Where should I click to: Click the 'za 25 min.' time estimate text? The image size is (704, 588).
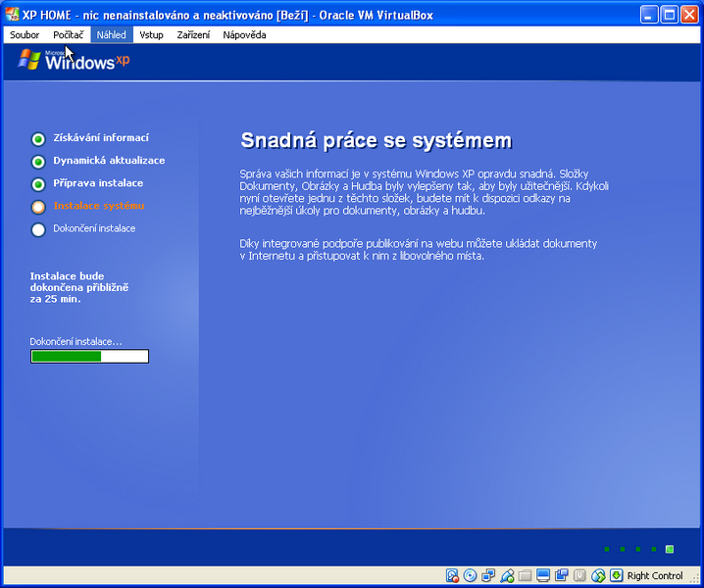pyautogui.click(x=55, y=299)
